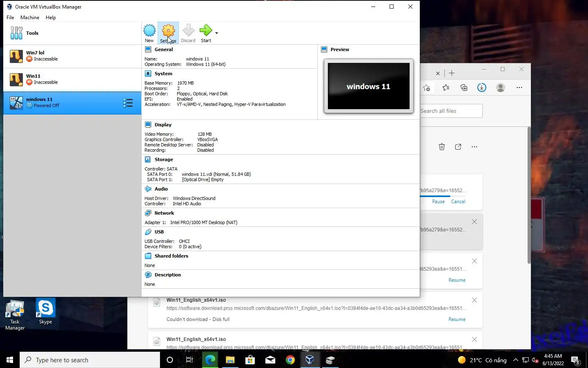Open Google Chrome from taskbar
The image size is (588, 368).
pyautogui.click(x=290, y=360)
